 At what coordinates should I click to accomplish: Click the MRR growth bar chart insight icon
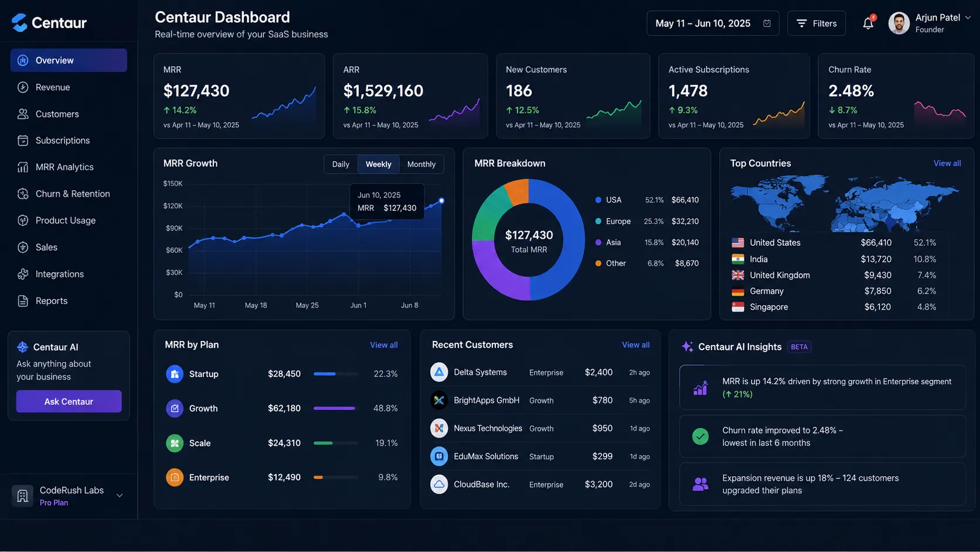tap(700, 388)
